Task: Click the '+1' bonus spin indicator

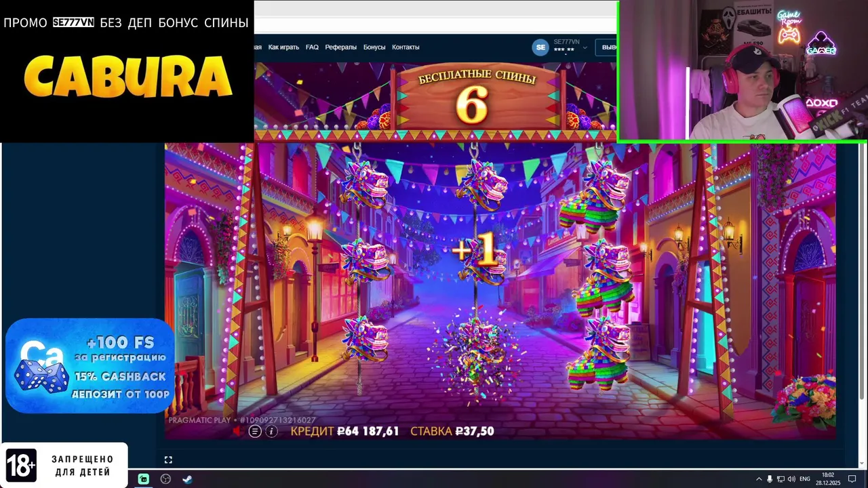Action: (x=475, y=251)
